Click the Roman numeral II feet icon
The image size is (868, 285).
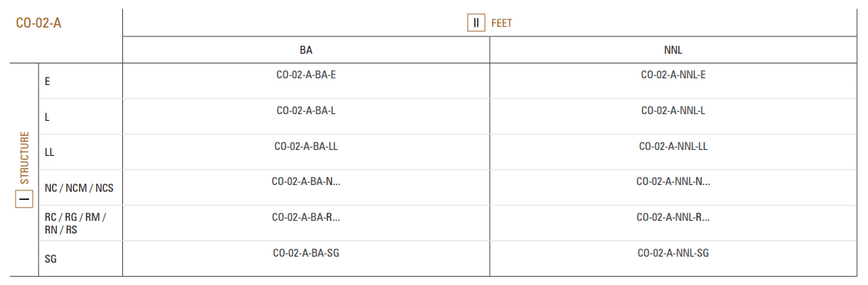coord(476,22)
